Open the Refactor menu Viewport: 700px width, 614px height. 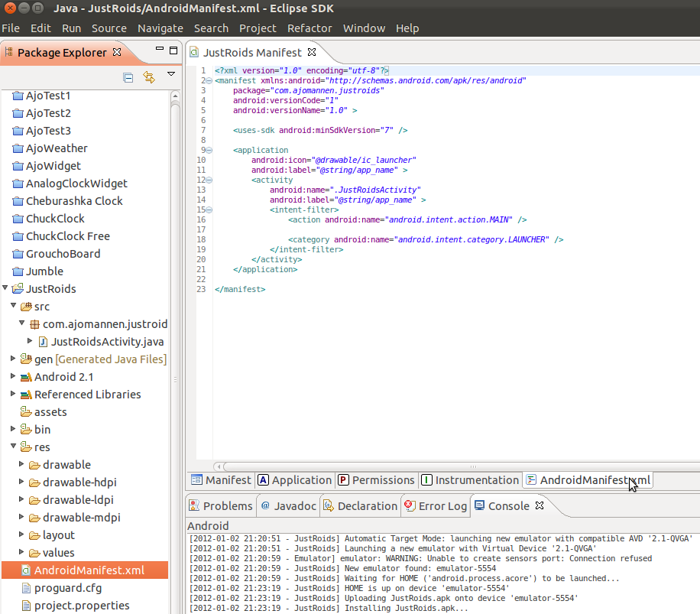click(x=309, y=28)
